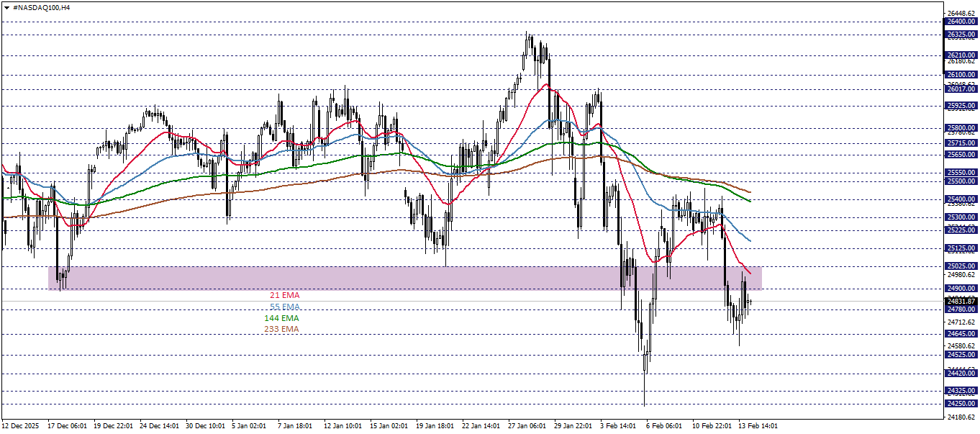The image size is (980, 434).
Task: Click the 24780.00 price tag
Action: pos(961,309)
